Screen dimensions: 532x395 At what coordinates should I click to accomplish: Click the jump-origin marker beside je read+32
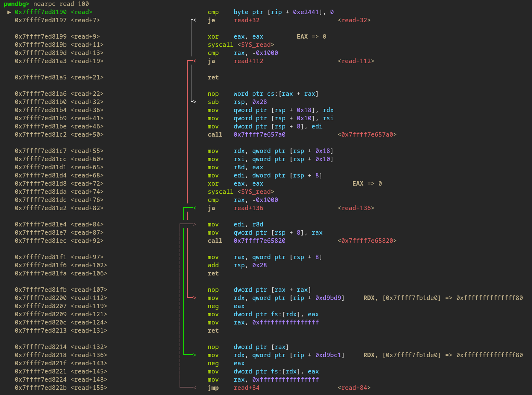[194, 20]
